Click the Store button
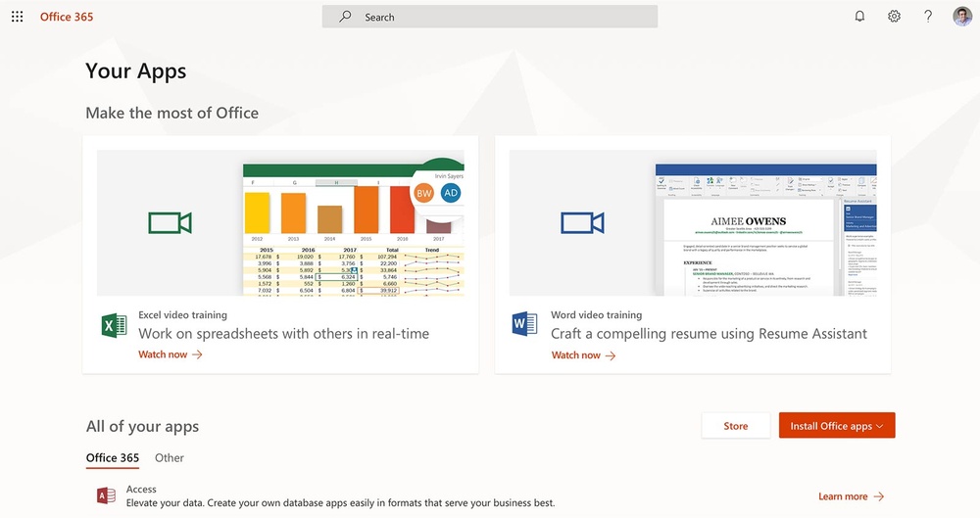 click(735, 426)
